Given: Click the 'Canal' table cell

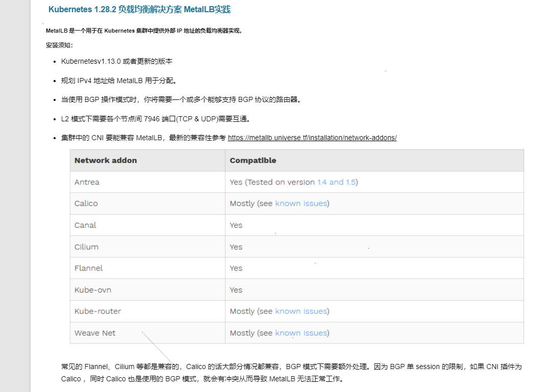Looking at the screenshot, I should tap(147, 225).
